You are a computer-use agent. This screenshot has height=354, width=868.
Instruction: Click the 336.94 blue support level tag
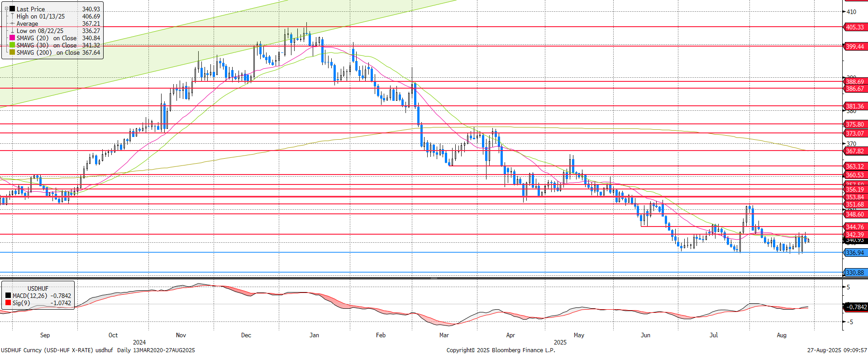click(x=855, y=253)
